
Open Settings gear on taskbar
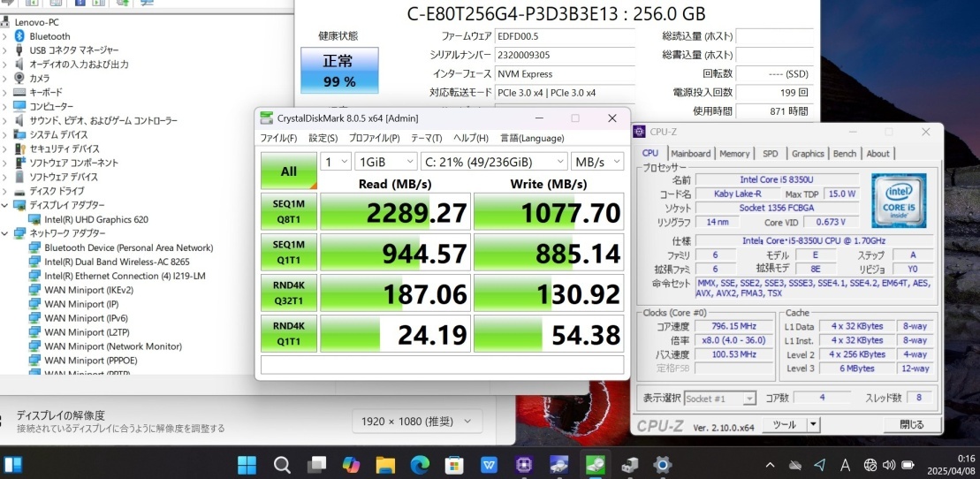pyautogui.click(x=663, y=465)
